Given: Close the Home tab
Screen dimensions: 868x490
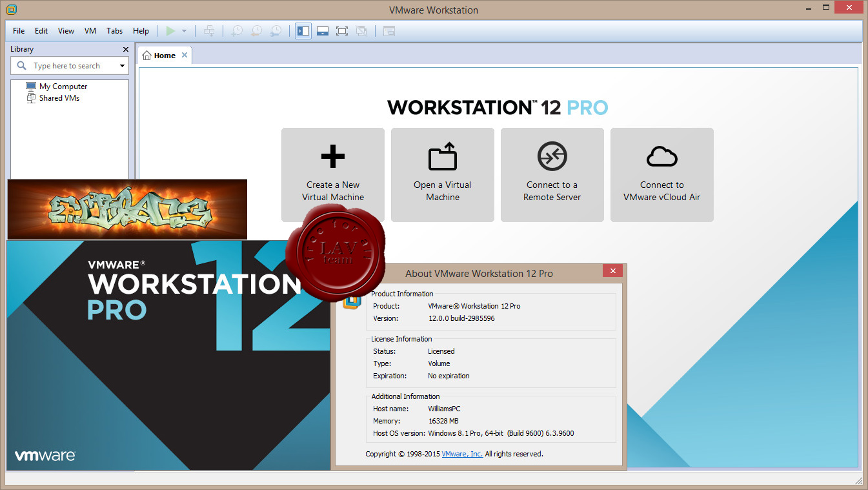Looking at the screenshot, I should [185, 55].
